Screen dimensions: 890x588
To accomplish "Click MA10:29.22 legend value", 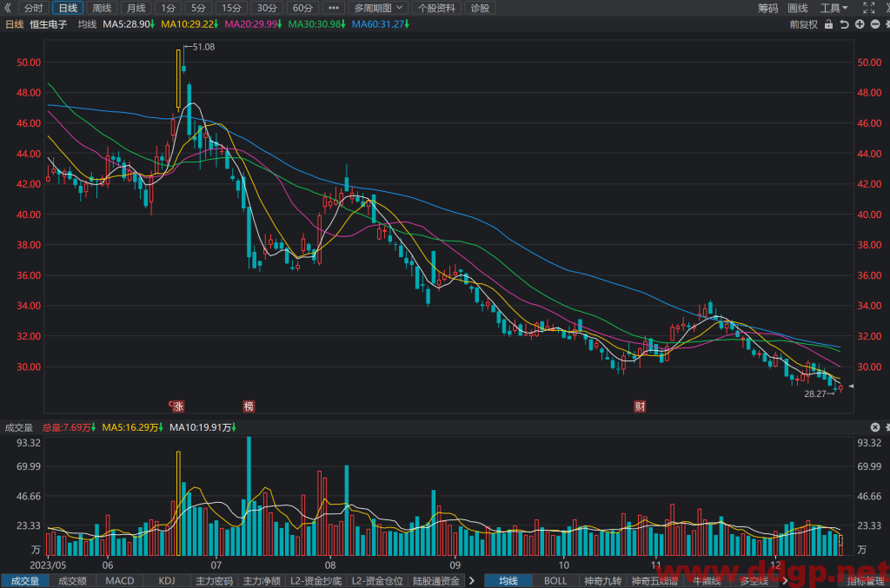I will 189,24.
